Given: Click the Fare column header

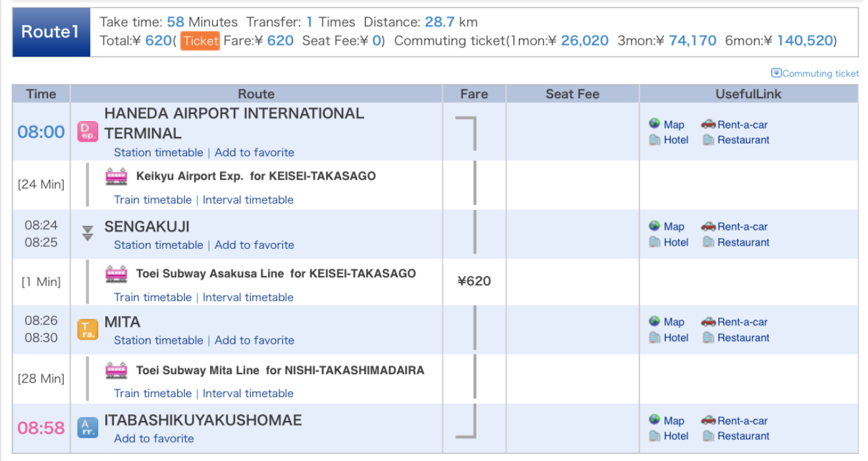Looking at the screenshot, I should pyautogui.click(x=474, y=94).
